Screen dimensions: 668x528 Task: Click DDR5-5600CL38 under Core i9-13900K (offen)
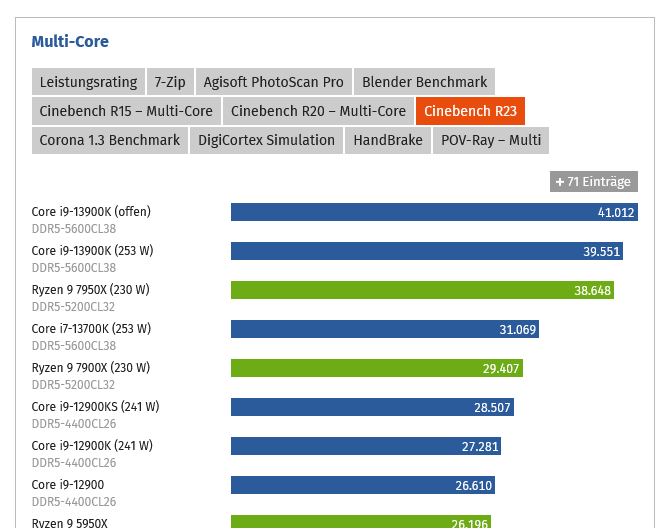74,229
